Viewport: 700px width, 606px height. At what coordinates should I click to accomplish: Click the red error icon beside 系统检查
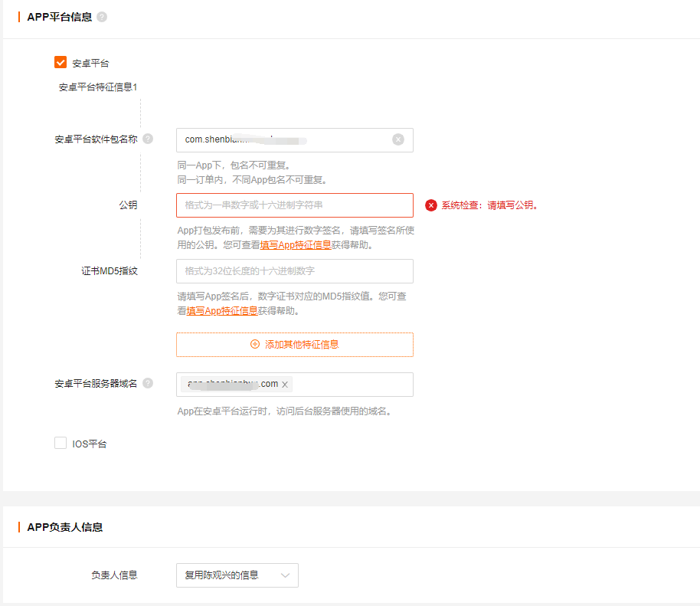pyautogui.click(x=431, y=205)
